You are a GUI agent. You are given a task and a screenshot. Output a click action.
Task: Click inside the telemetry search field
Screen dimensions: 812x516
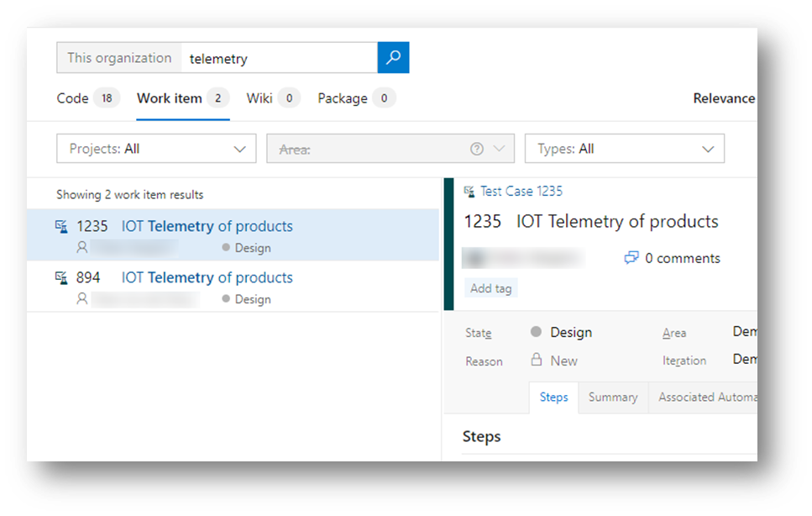click(x=277, y=58)
